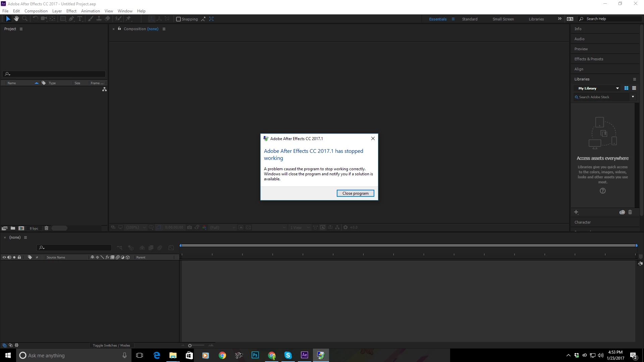Switch to the Standard workspace tab

coord(470,19)
